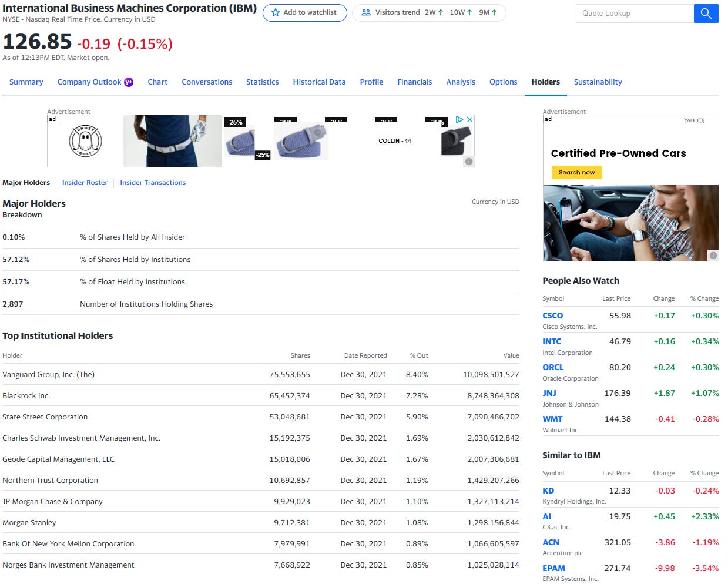The image size is (728, 584).
Task: Click JP Morgan Chase & Company holder name
Action: click(52, 501)
